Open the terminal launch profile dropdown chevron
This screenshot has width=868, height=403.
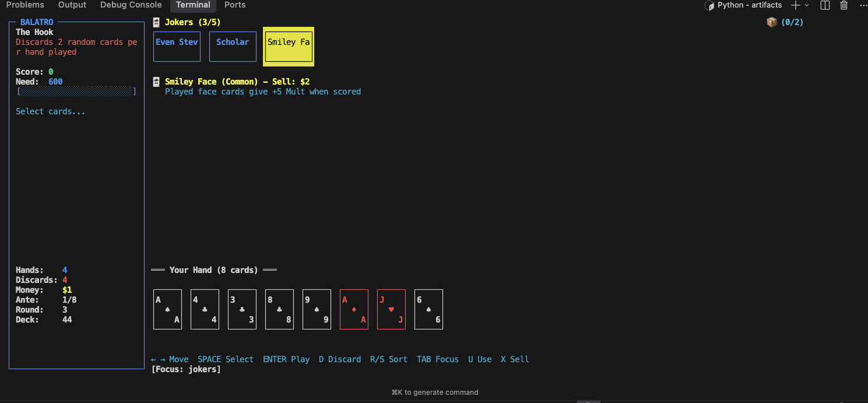point(807,5)
